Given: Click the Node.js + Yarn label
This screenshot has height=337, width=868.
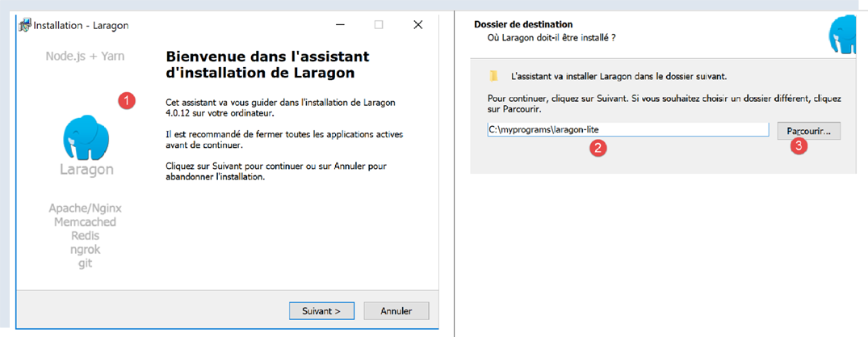Looking at the screenshot, I should coord(85,57).
